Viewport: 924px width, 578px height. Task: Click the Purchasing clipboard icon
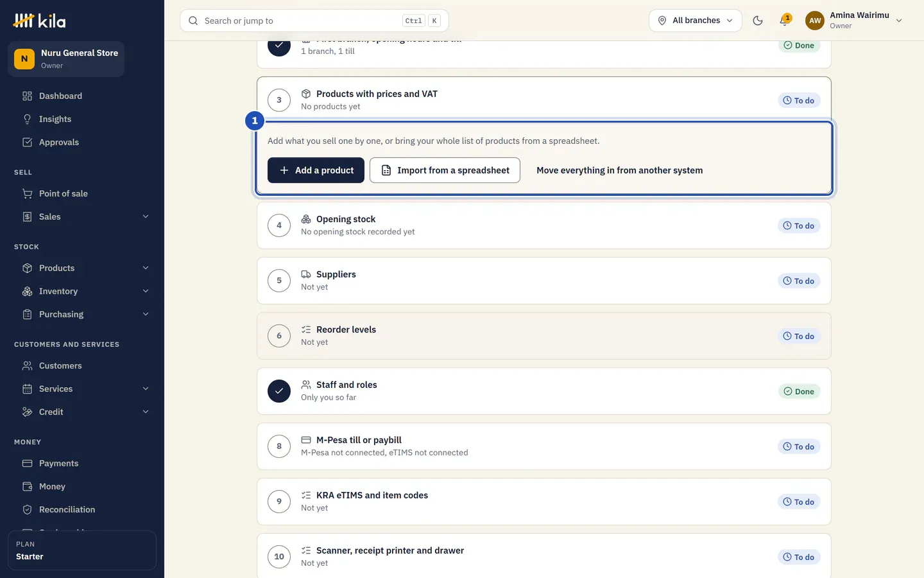click(27, 315)
